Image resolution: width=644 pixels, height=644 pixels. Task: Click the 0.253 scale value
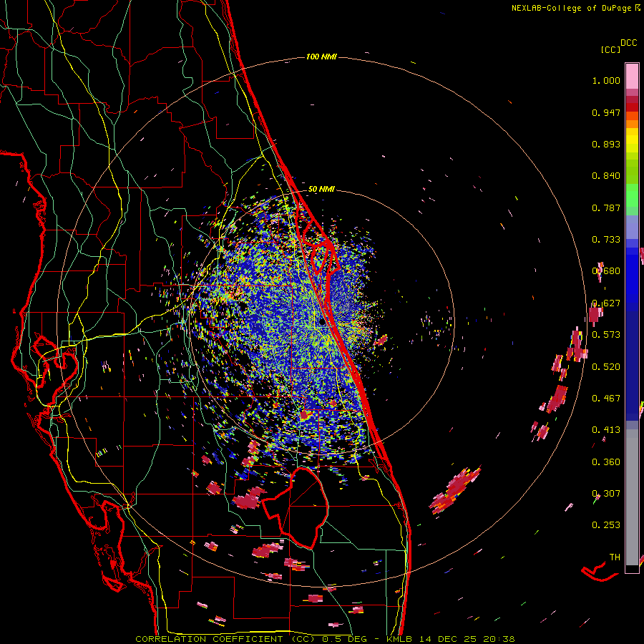[x=606, y=525]
